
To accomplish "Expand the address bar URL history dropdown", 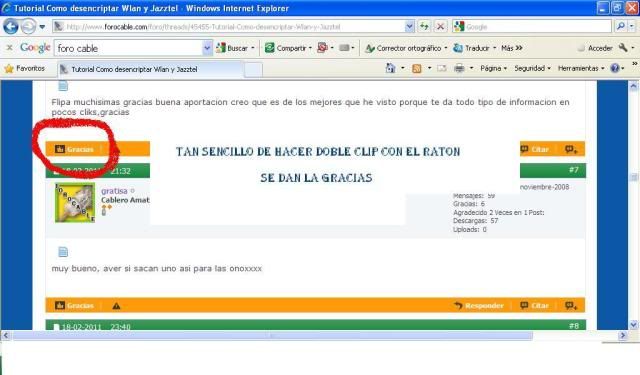I will coord(409,27).
